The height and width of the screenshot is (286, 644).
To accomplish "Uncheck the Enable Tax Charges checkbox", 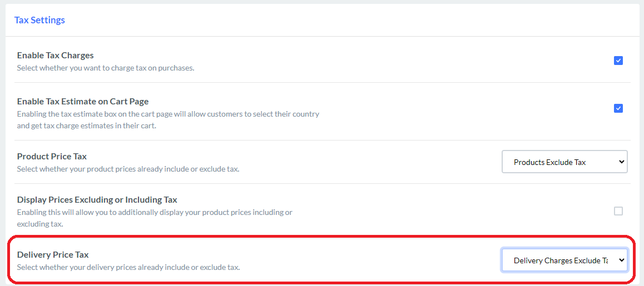I will click(x=618, y=61).
